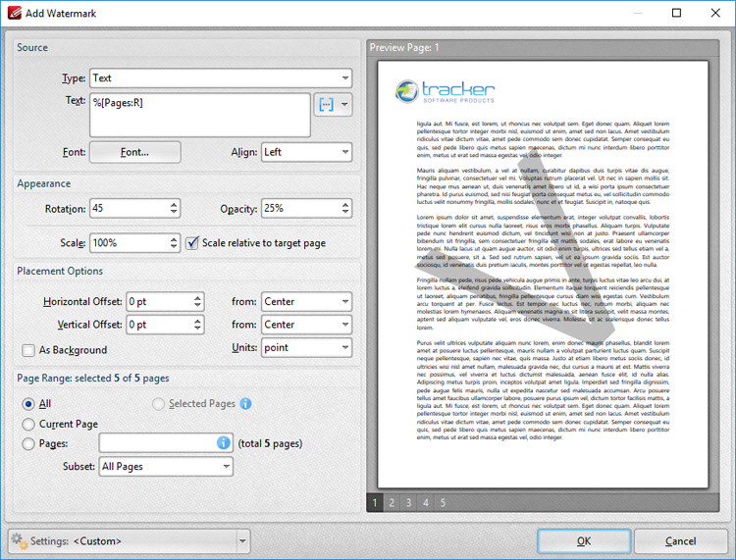Open the Subset All Pages dropdown

pos(166,466)
